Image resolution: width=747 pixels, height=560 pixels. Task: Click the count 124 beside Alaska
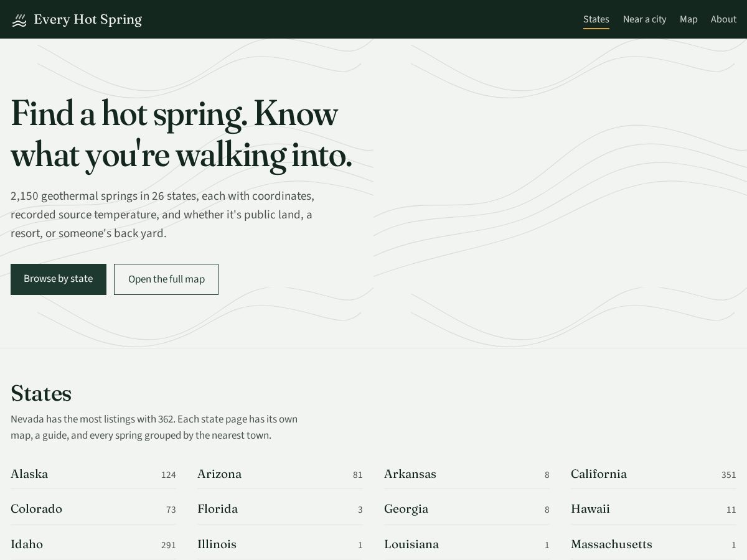pos(169,475)
